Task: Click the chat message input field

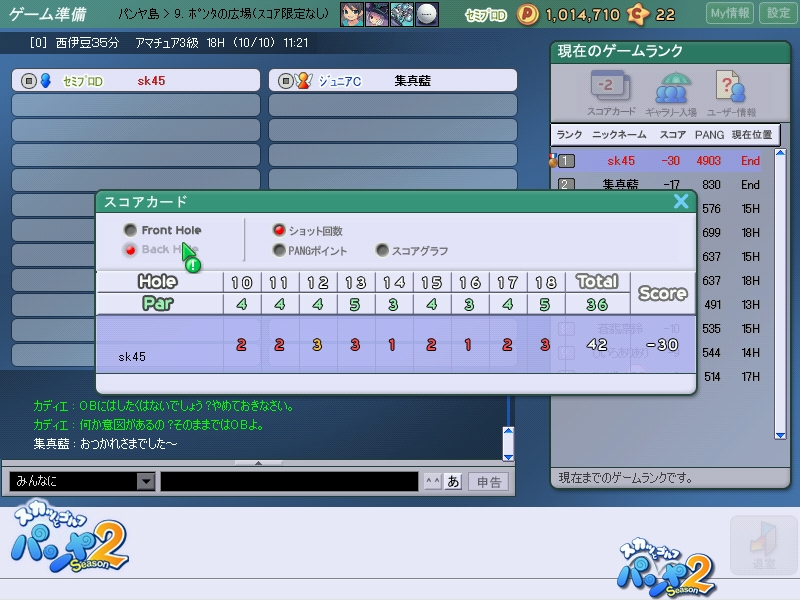Action: 289,481
